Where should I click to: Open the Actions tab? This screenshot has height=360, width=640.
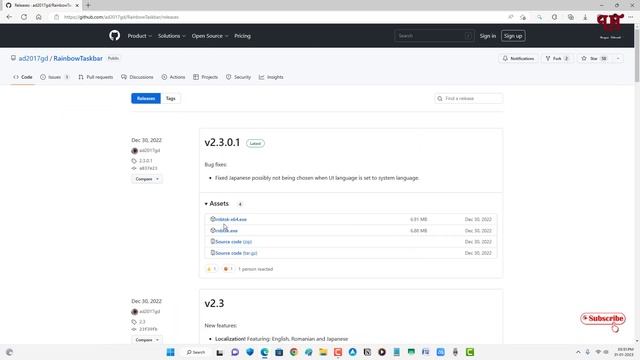[x=173, y=77]
